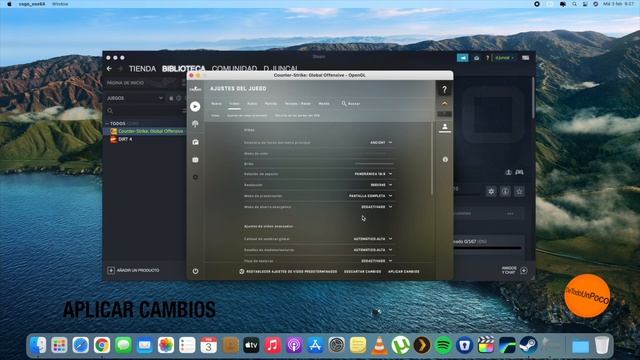Viewport: 640px width, 360px height.
Task: Open the JUEGOS filter dropdown in Steam
Action: point(135,98)
